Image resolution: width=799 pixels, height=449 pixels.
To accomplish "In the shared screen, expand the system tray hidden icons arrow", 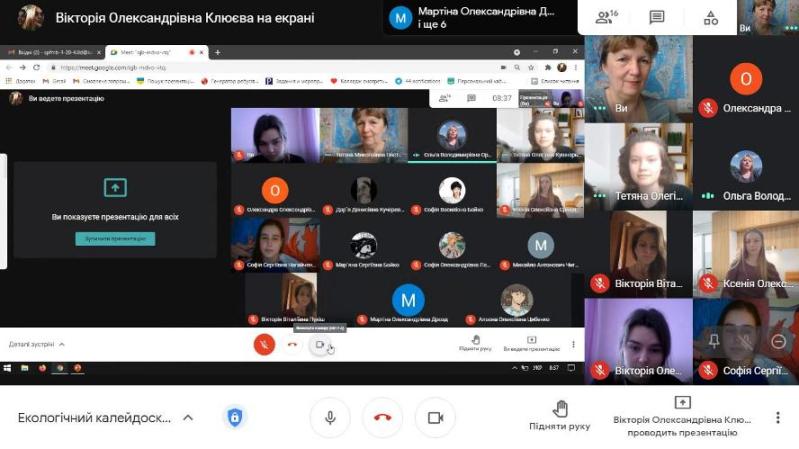I will [x=514, y=368].
